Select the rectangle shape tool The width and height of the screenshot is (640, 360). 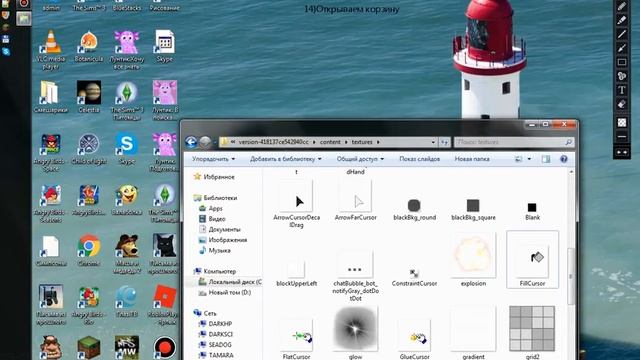(x=622, y=62)
